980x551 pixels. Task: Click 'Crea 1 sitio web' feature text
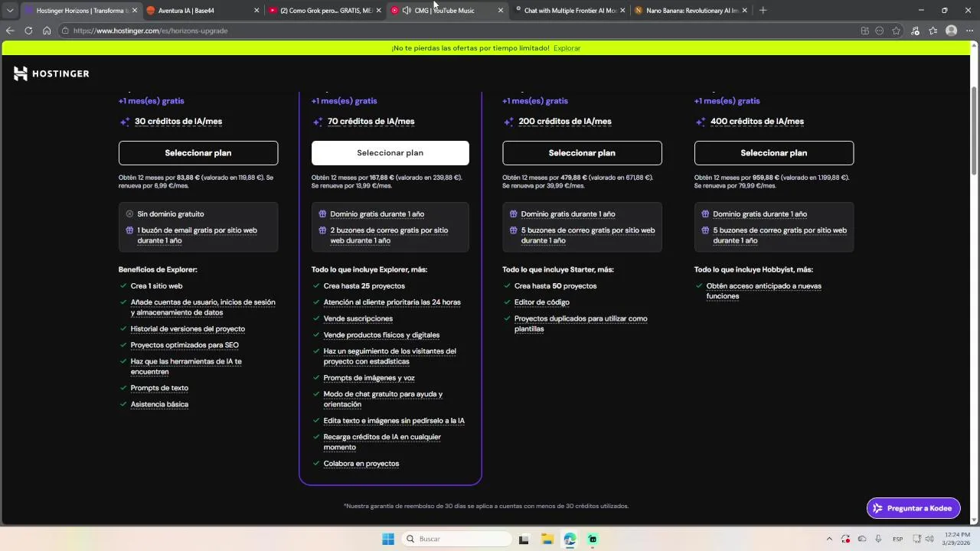point(156,286)
